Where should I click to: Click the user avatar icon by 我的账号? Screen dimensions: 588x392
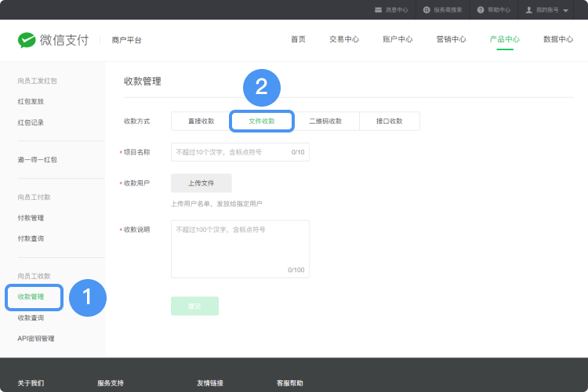(x=529, y=10)
